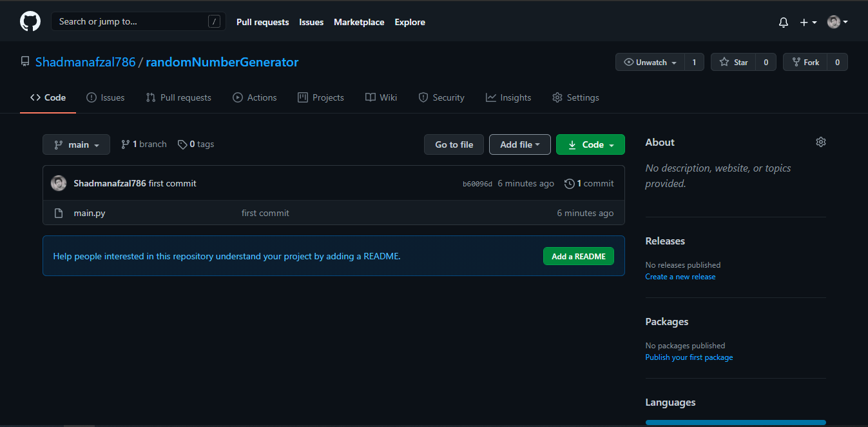This screenshot has height=427, width=868.
Task: Open the randomNumberGenerator repository link
Action: click(222, 62)
